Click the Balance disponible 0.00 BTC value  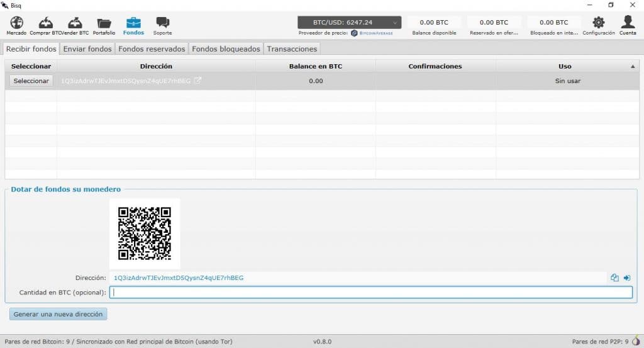[x=434, y=22]
